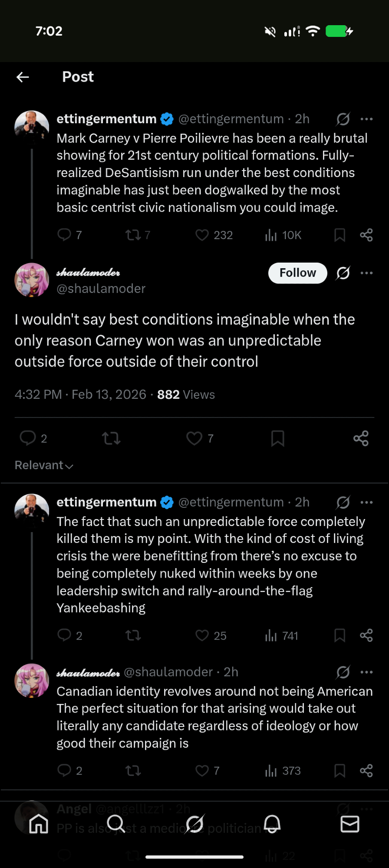The height and width of the screenshot is (868, 389).
Task: Open more options on first ettingermentum post
Action: (366, 119)
